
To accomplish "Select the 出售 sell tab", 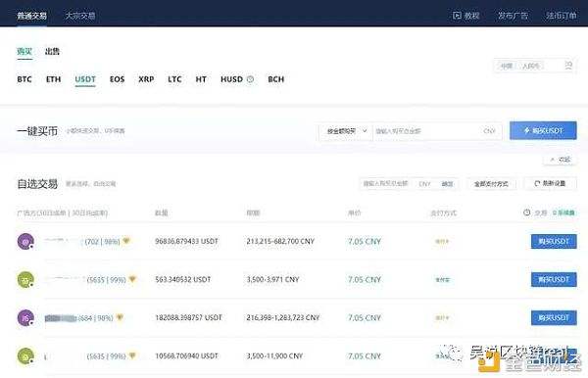I will [52, 51].
